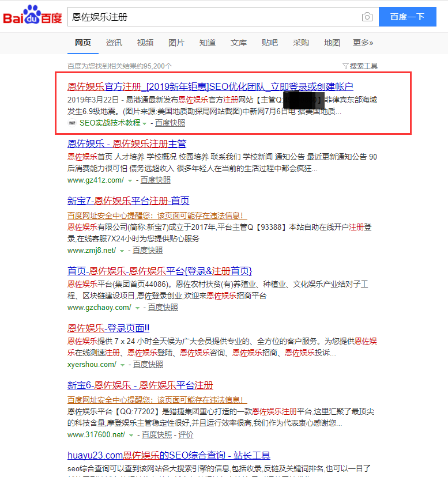Open 百度快照 for www.317600.net result
This screenshot has width=448, height=477.
point(157,434)
